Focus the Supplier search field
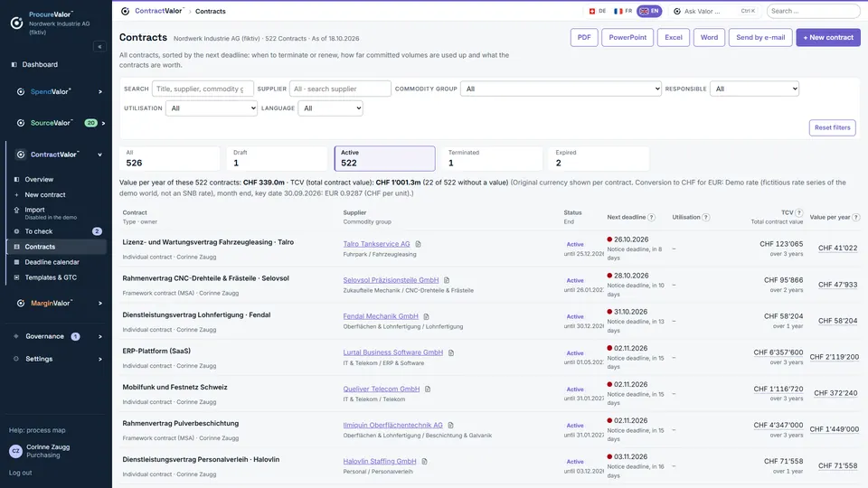The height and width of the screenshot is (488, 868). (340, 89)
